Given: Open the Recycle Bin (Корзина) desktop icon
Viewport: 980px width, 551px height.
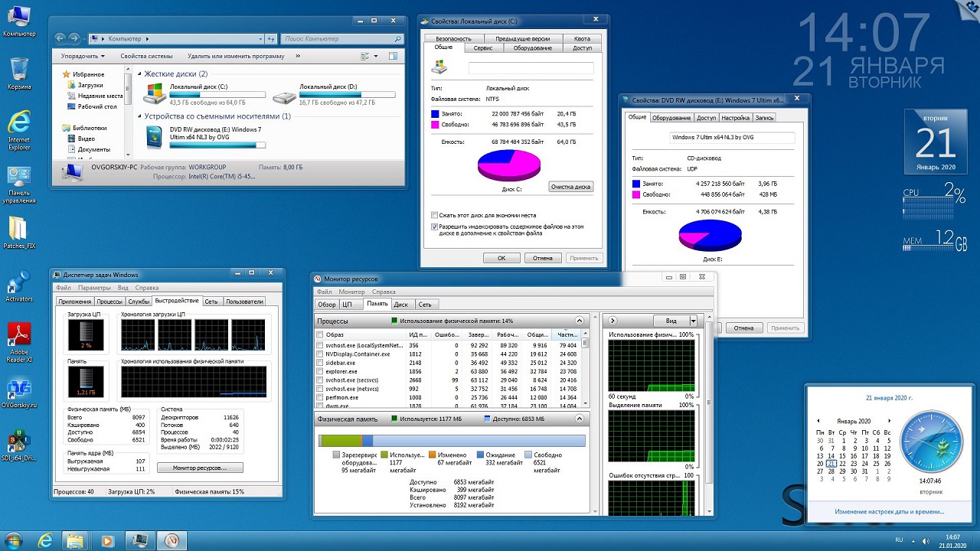Looking at the screenshot, I should point(19,71).
